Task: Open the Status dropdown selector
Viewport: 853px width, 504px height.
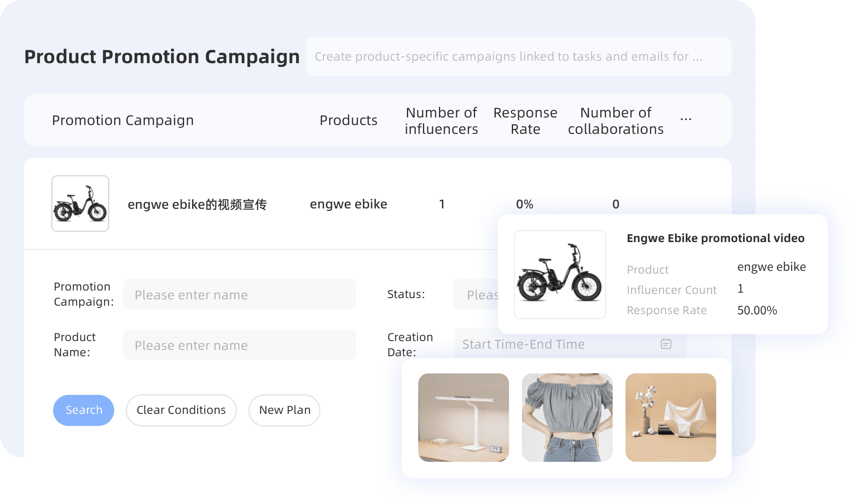Action: coord(476,294)
